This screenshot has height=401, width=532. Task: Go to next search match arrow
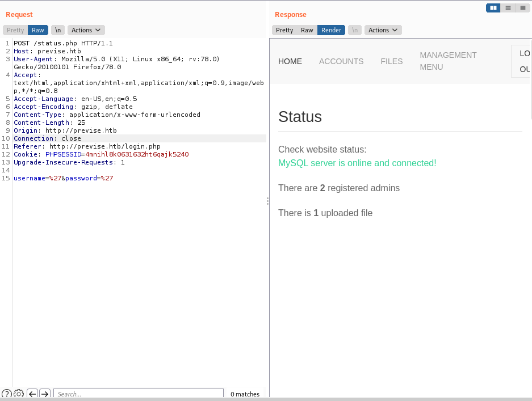click(45, 394)
